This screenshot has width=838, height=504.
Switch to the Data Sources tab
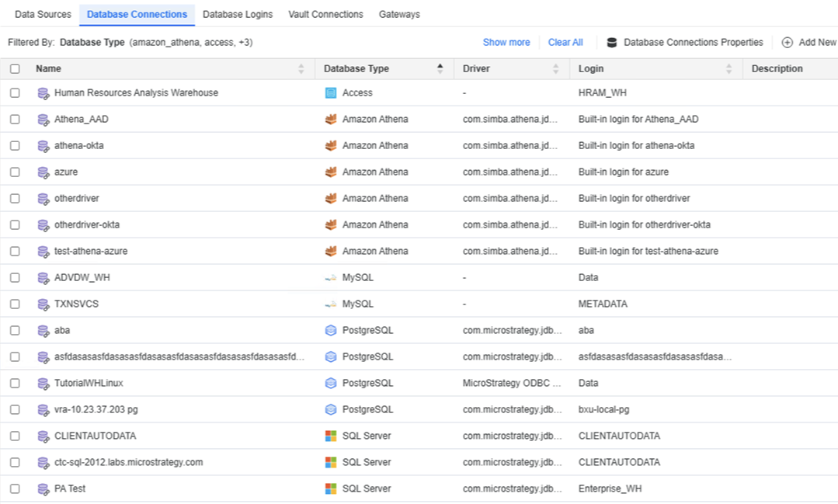click(43, 15)
